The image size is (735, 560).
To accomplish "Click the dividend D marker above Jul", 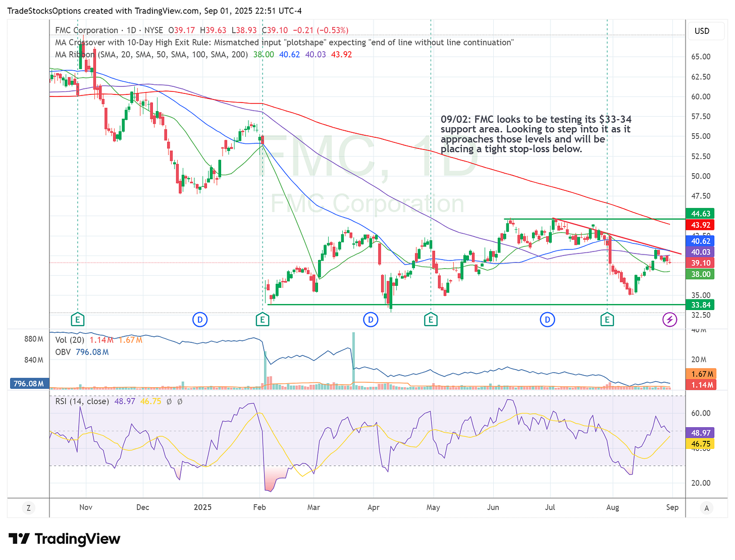I will coord(547,320).
